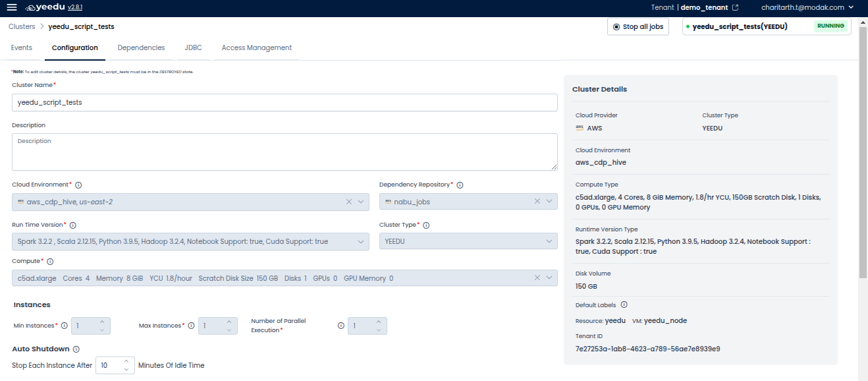868x381 pixels.
Task: Click the idle time minutes input box
Action: tap(115, 365)
